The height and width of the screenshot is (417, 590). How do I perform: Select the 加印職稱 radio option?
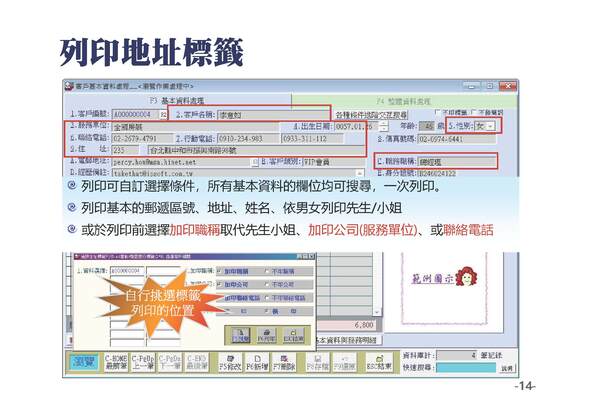[x=219, y=271]
